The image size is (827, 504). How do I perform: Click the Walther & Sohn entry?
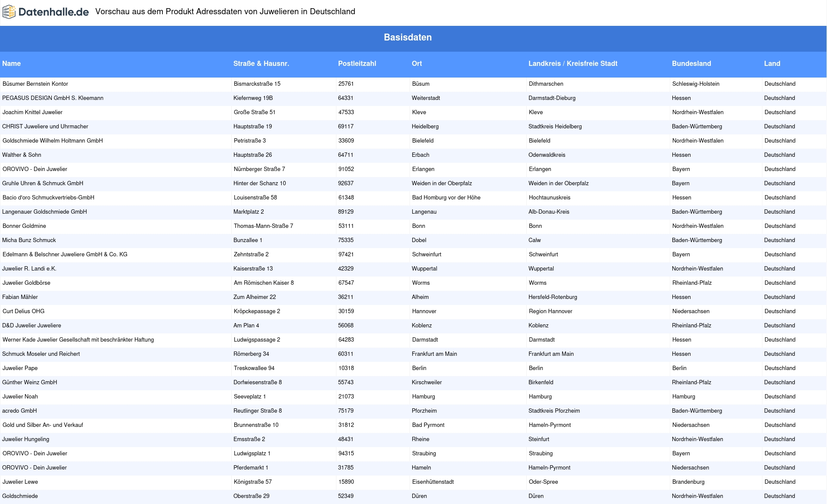coord(22,155)
